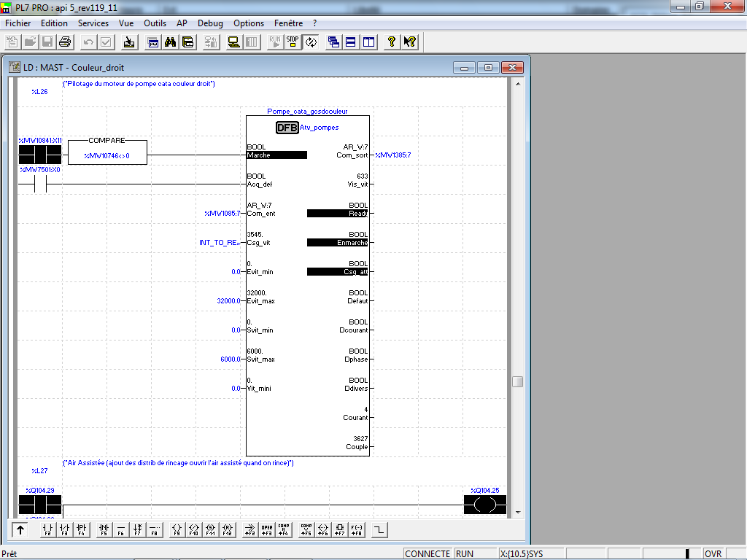Open the LD window system menu icon
This screenshot has width=747, height=560.
[x=14, y=68]
